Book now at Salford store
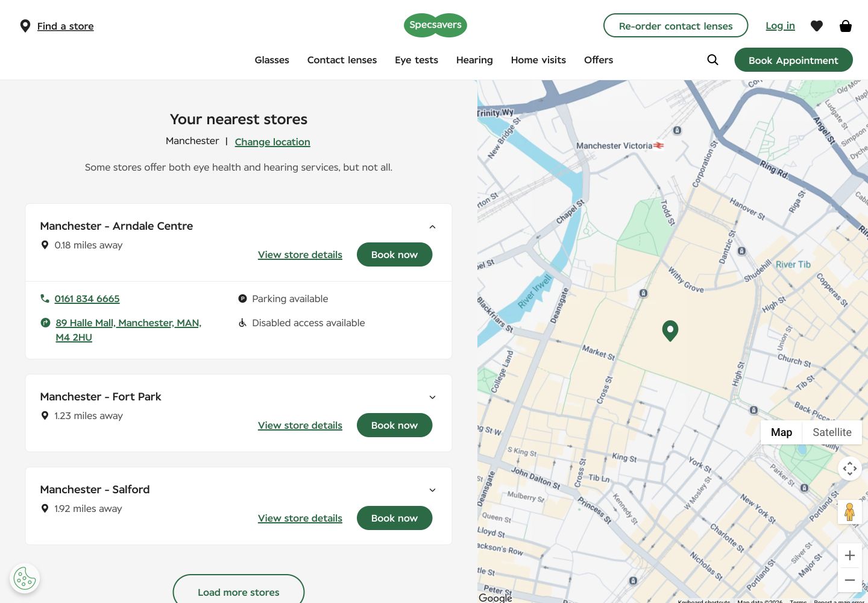 (x=394, y=518)
